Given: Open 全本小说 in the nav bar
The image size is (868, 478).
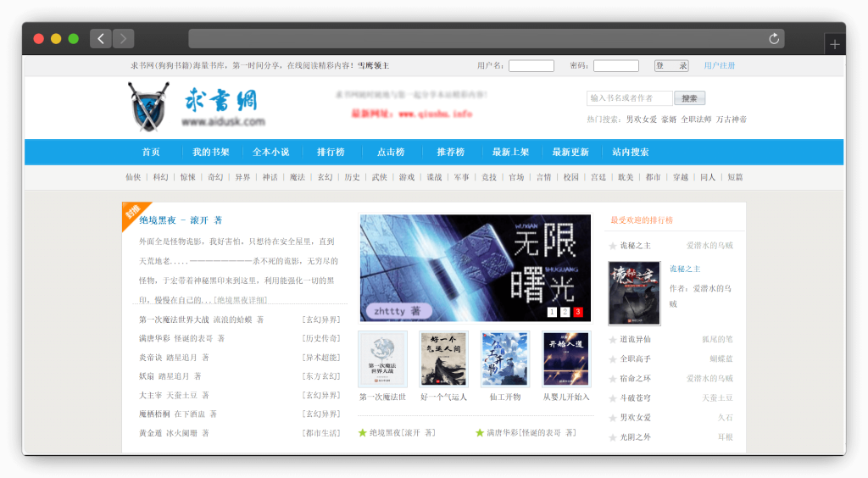Looking at the screenshot, I should pos(270,153).
